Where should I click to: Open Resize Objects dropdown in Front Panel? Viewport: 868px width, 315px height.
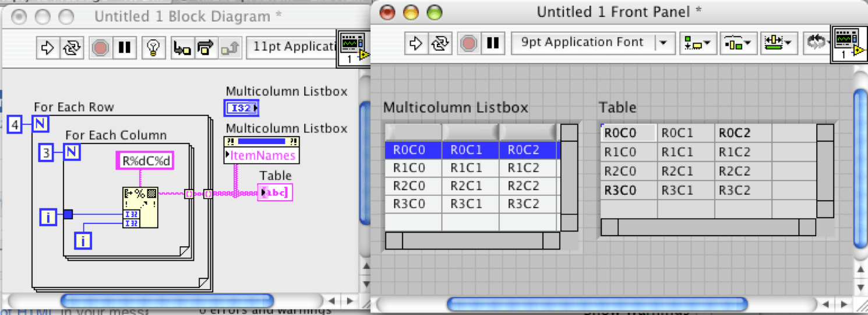tap(778, 43)
